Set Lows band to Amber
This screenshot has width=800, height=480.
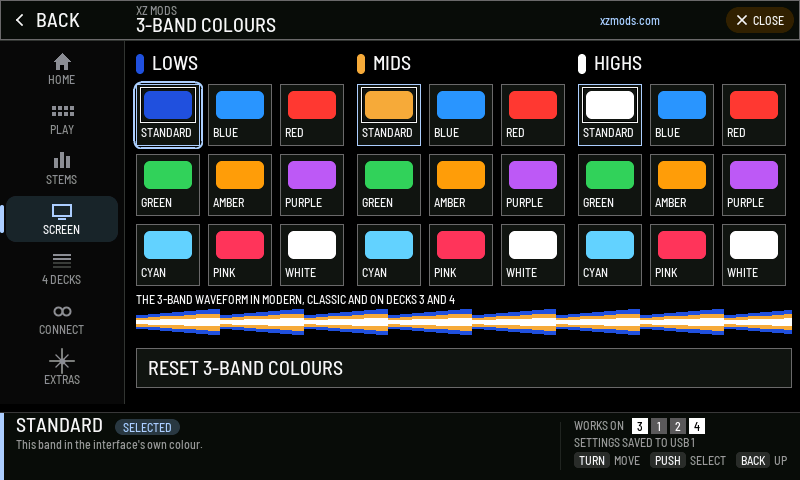coord(240,185)
